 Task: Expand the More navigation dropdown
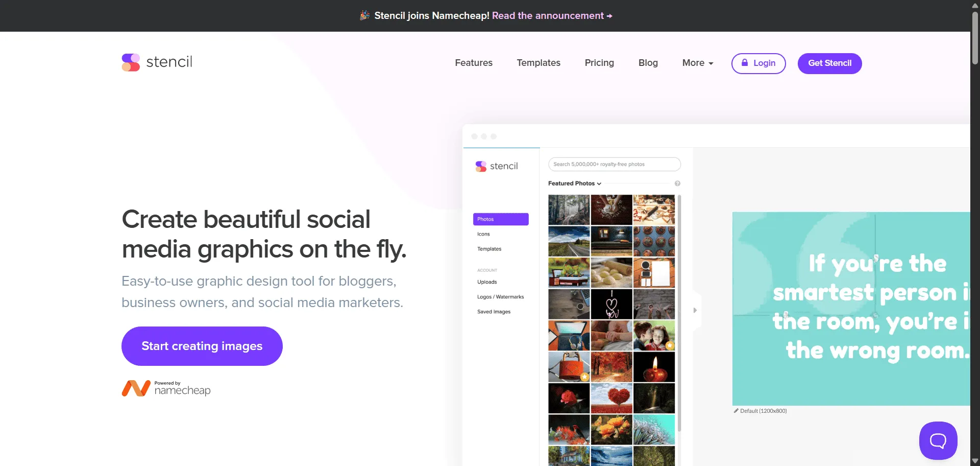coord(697,63)
